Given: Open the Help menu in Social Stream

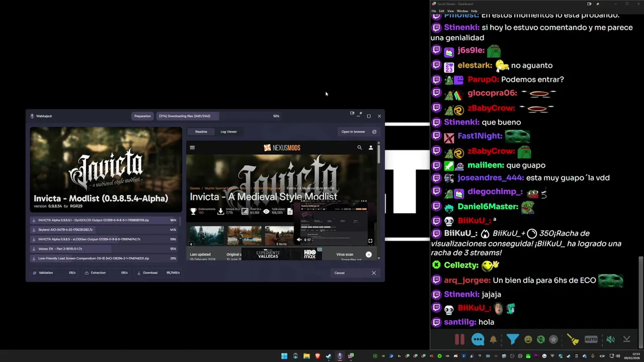Looking at the screenshot, I should tap(474, 11).
